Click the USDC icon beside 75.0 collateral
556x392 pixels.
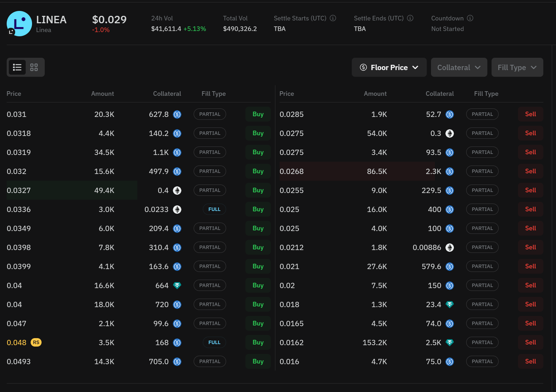tap(450, 362)
